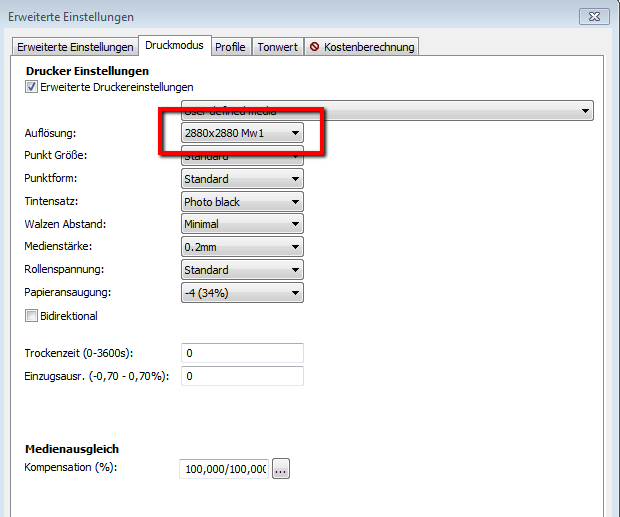Open the Walzen Abstand dropdown

[x=242, y=224]
